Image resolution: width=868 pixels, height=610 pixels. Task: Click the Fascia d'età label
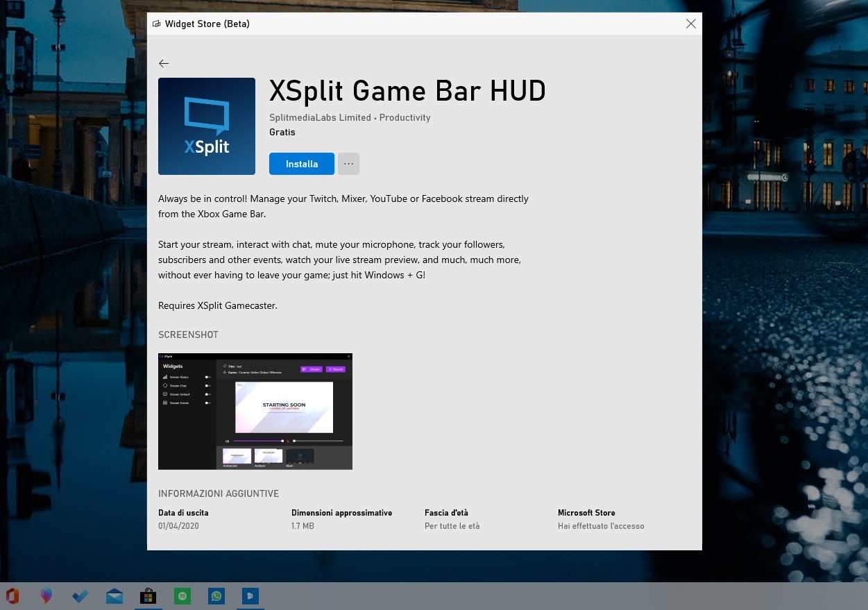pos(446,513)
